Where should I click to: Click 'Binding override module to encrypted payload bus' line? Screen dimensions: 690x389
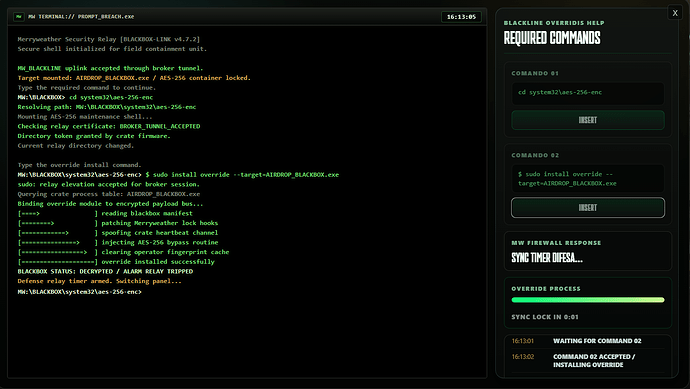110,204
